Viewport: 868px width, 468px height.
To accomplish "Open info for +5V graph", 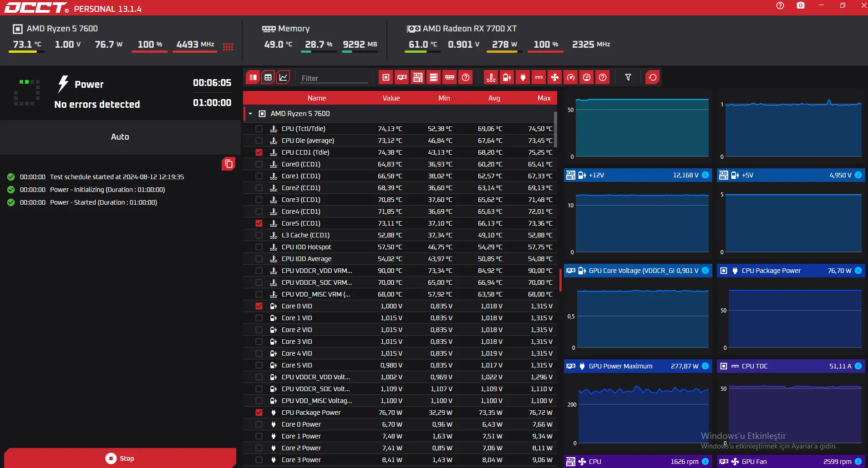I will (x=858, y=175).
